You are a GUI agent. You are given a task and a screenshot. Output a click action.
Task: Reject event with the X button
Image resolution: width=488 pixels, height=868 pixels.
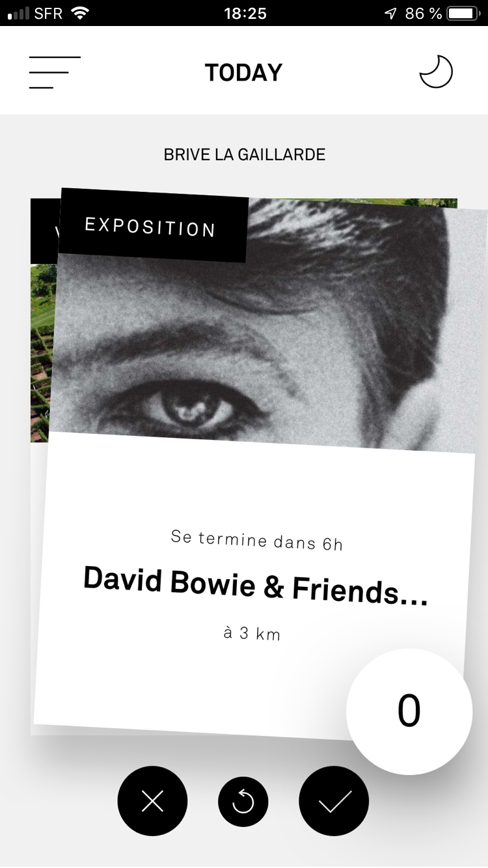(x=152, y=801)
